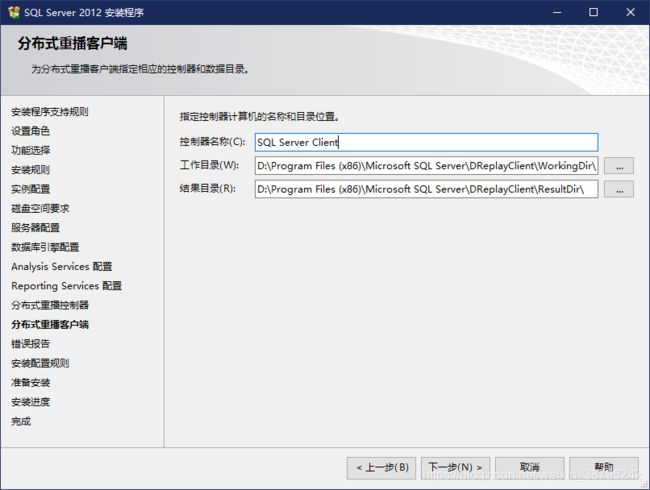Select 实例配置 step in sidebar
The height and width of the screenshot is (490, 650).
click(31, 189)
